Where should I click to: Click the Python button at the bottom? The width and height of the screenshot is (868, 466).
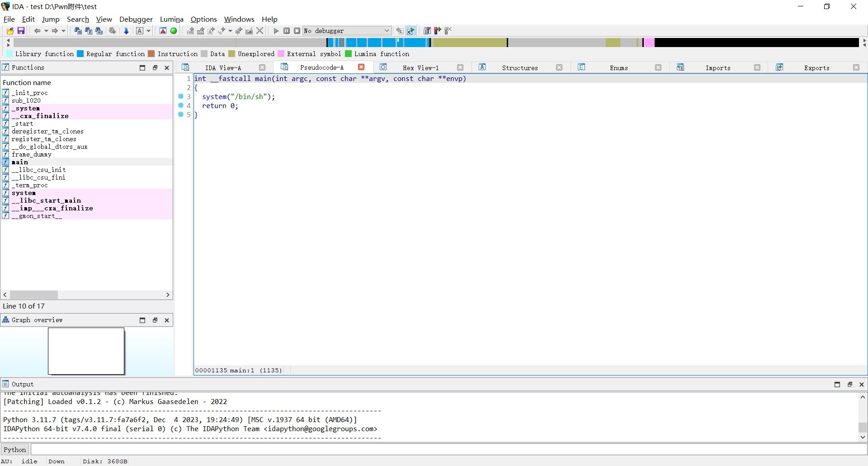[14, 449]
